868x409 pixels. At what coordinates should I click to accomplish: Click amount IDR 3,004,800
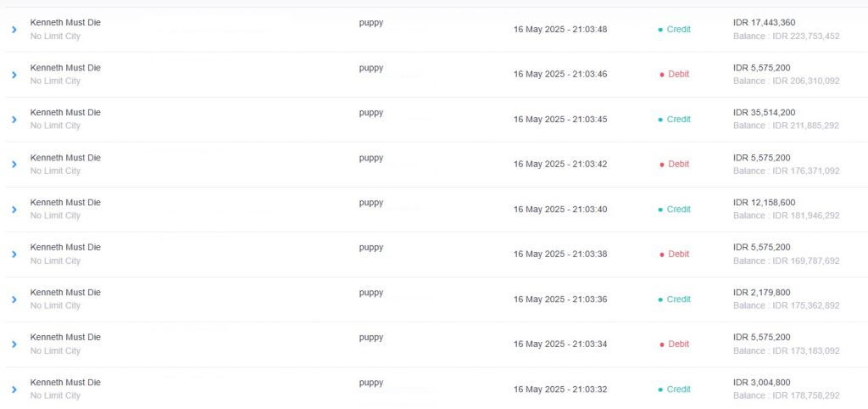762,383
